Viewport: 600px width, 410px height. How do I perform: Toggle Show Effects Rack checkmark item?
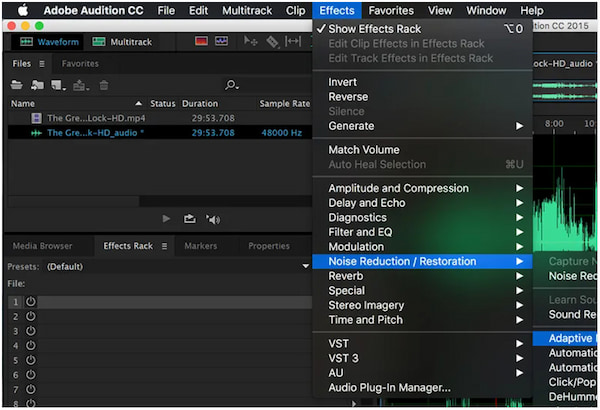(422, 29)
